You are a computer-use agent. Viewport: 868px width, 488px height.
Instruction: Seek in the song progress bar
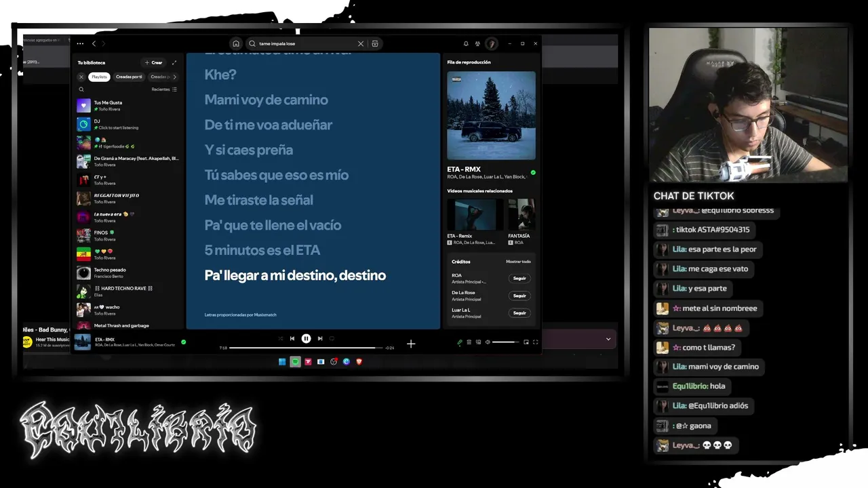(306, 348)
